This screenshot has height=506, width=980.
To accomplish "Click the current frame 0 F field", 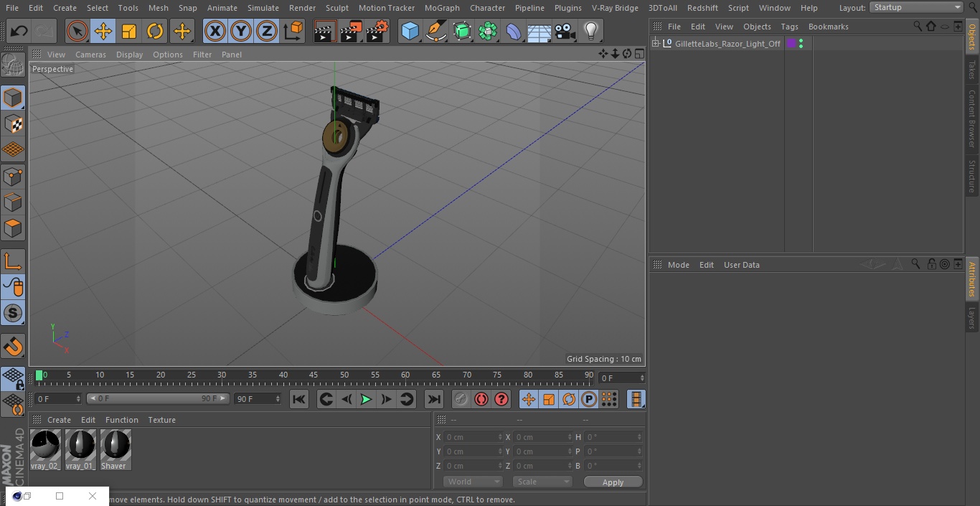I will (x=621, y=378).
